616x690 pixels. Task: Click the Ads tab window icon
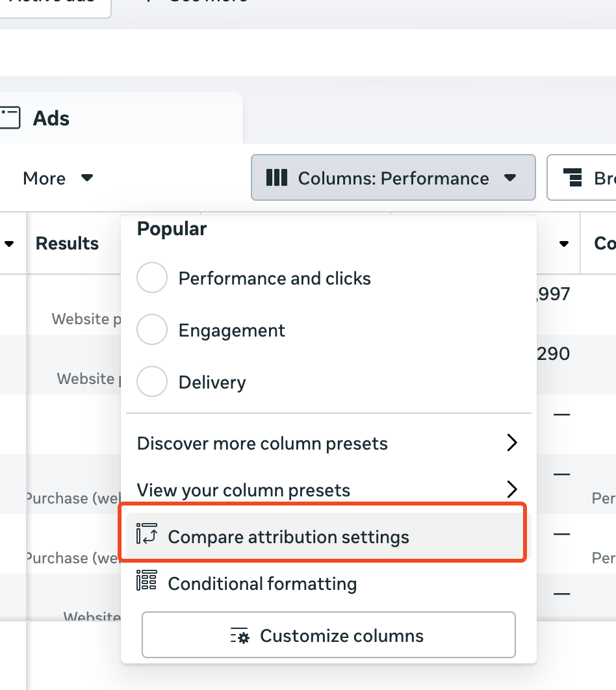10,118
